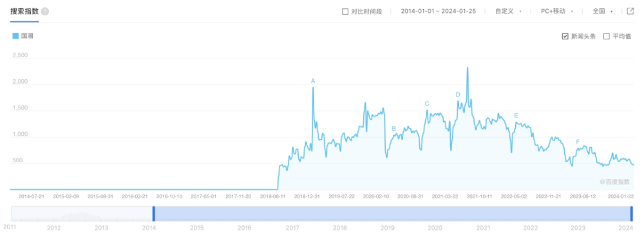Click the export share icon at top right

tap(630, 11)
